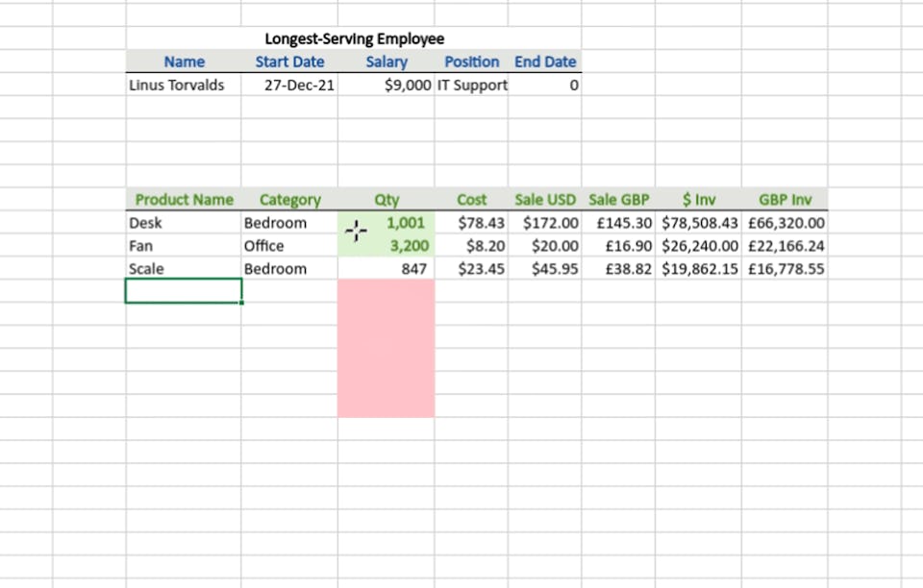The height and width of the screenshot is (588, 923).
Task: Select the Sale USD cell '$20.00'
Action: [x=545, y=246]
